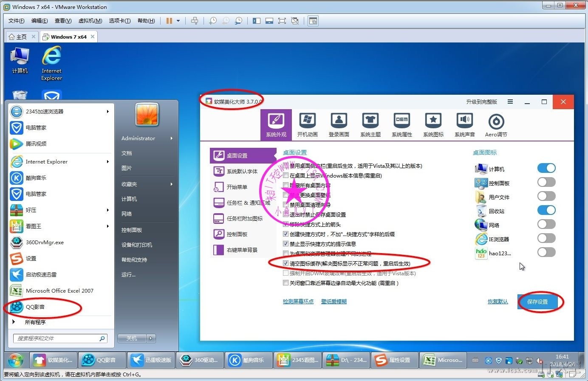The height and width of the screenshot is (381, 588).
Task: Select the 系统主题 system theme icon
Action: pos(370,124)
